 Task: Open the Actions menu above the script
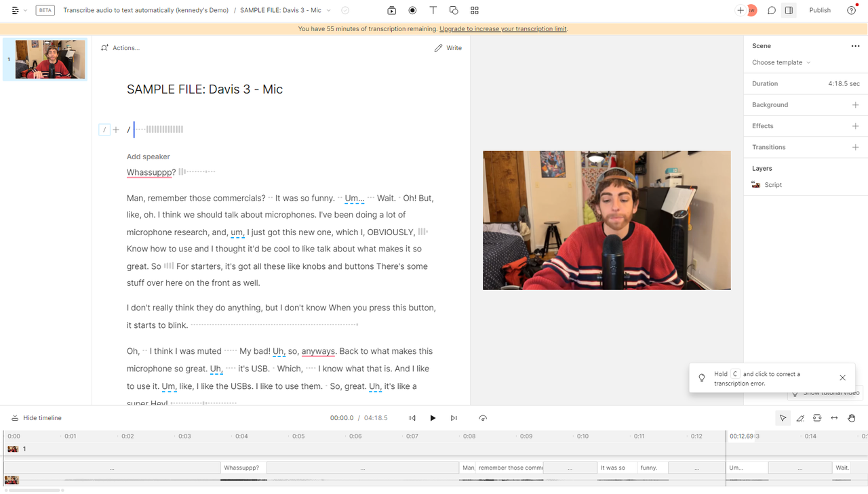121,47
